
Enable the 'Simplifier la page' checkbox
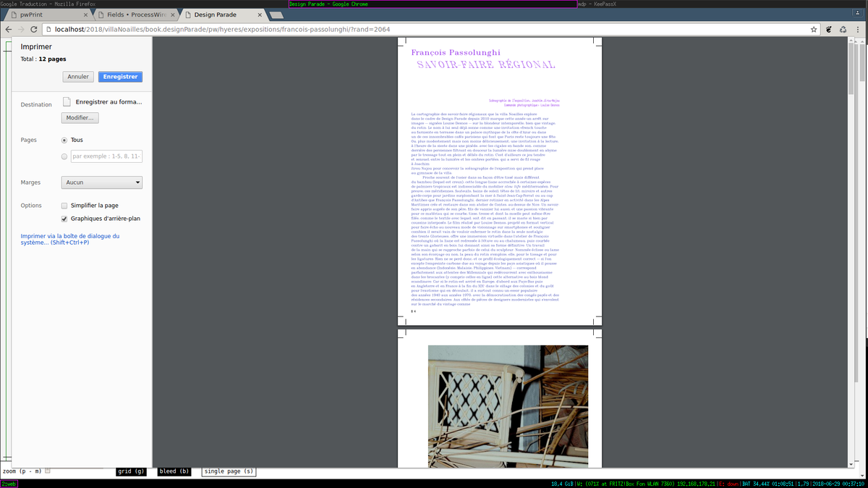[x=64, y=206]
